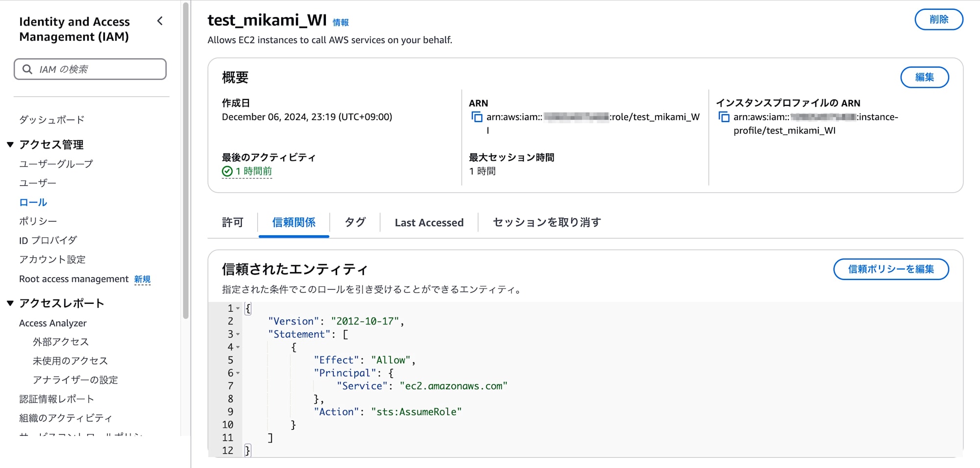980x468 pixels.
Task: Open Access Analyzer in the sidebar
Action: click(x=53, y=323)
